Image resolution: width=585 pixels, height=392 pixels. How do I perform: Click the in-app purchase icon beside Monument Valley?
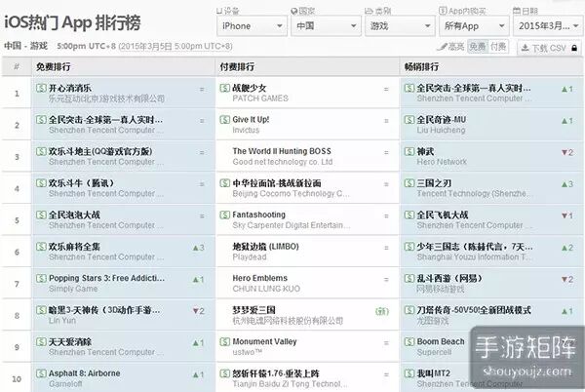pos(225,341)
